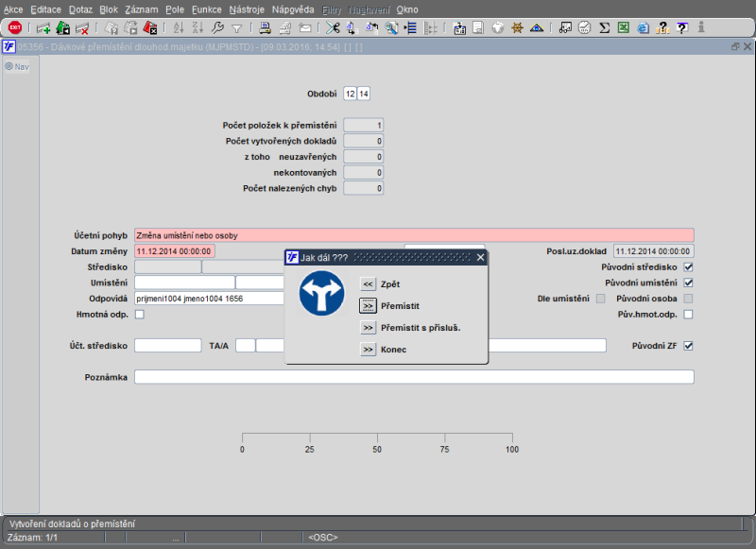Open the Záznam menu
Image resolution: width=756 pixels, height=549 pixels.
click(141, 9)
